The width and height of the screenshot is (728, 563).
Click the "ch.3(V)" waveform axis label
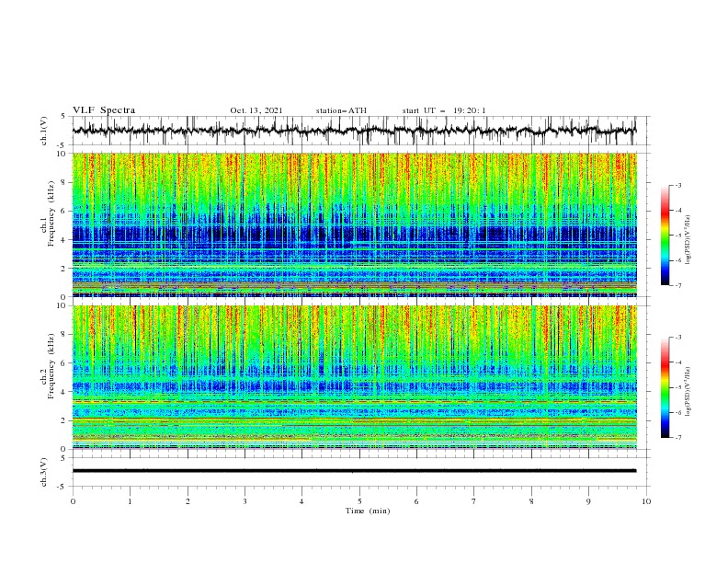tap(44, 472)
